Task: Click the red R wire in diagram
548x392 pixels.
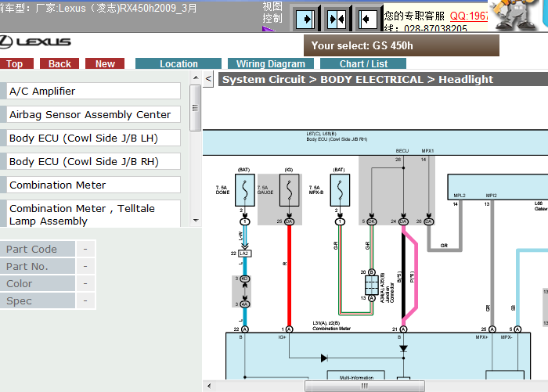Action: click(x=289, y=276)
